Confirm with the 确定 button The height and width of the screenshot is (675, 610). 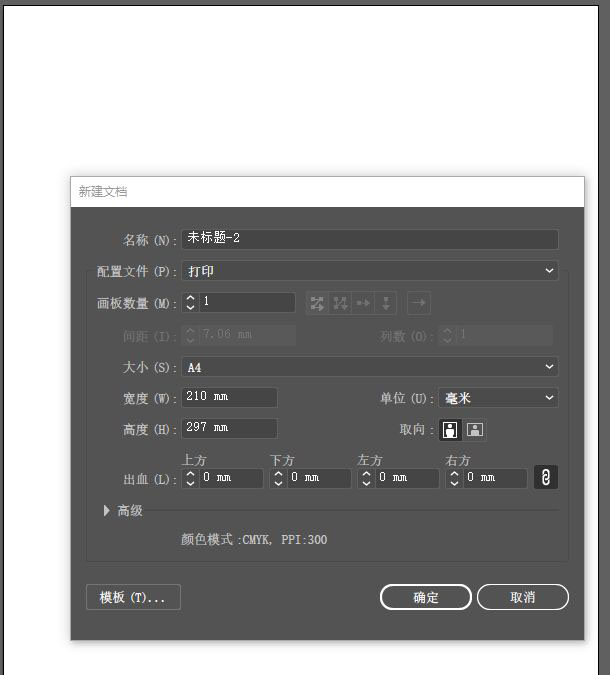click(x=426, y=597)
